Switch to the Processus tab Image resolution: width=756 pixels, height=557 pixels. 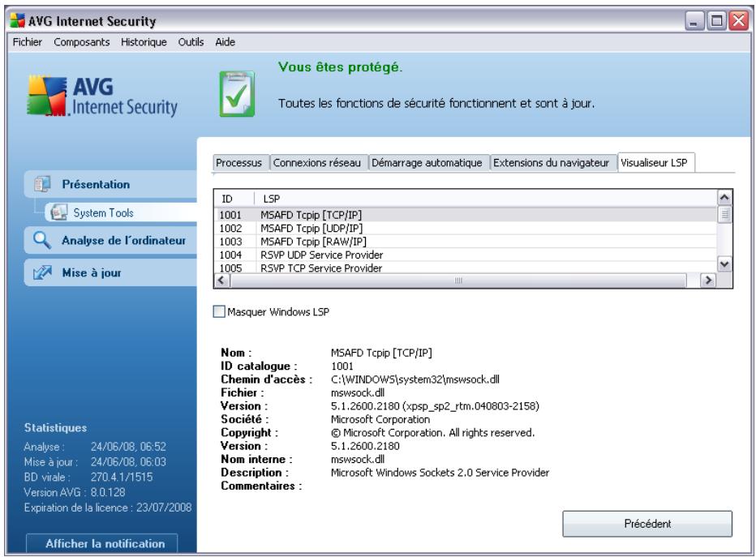click(239, 163)
